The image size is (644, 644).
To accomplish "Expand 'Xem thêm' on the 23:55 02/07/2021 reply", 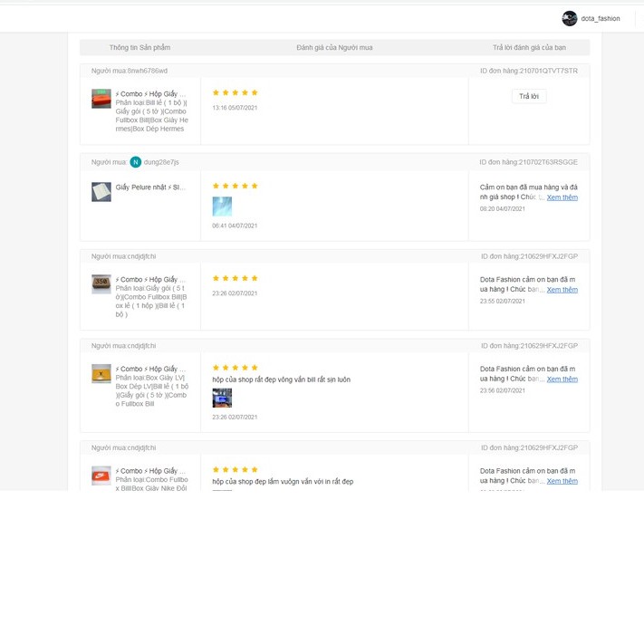I will tap(562, 290).
